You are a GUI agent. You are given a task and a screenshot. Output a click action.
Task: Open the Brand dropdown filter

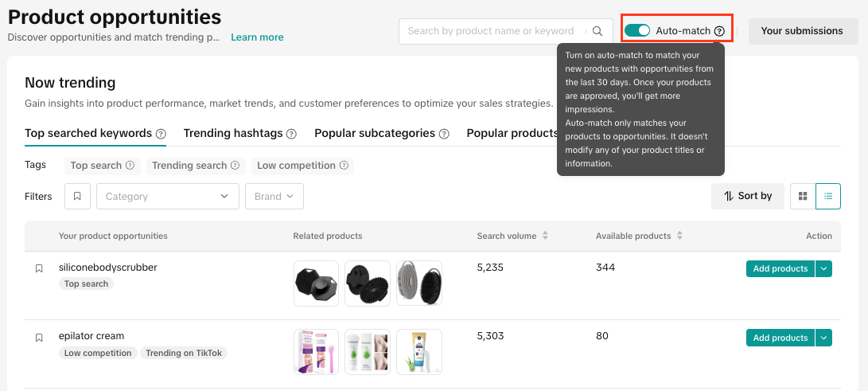point(274,197)
